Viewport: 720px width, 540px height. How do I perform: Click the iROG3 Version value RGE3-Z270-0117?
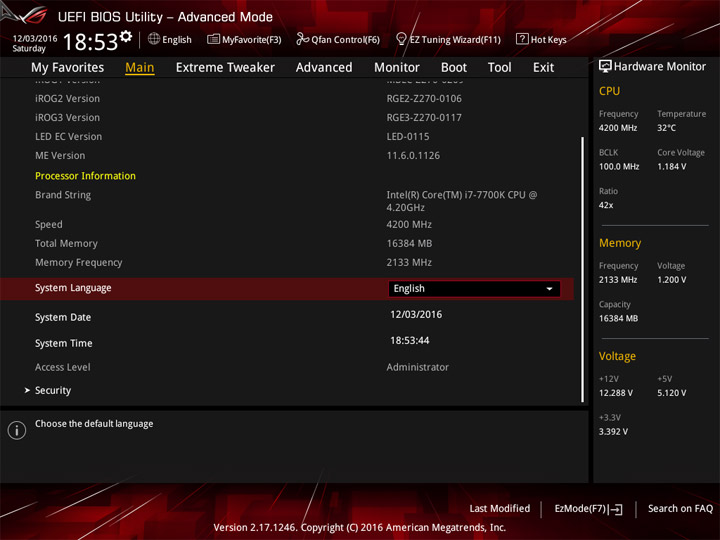tap(424, 118)
